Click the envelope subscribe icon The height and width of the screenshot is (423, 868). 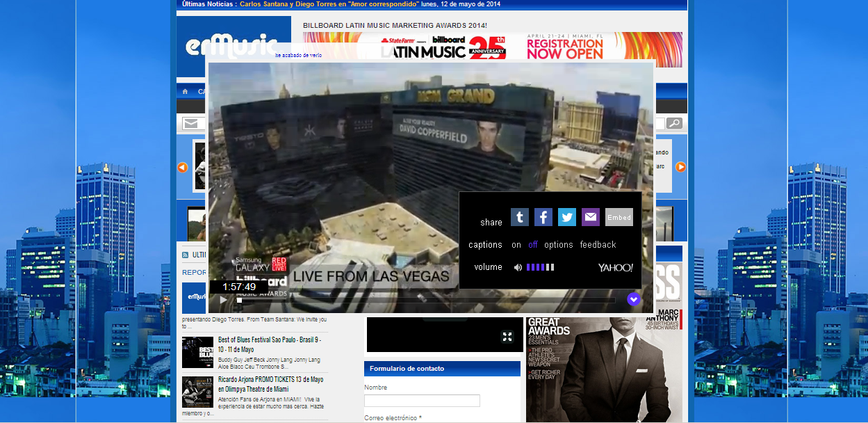pos(191,123)
